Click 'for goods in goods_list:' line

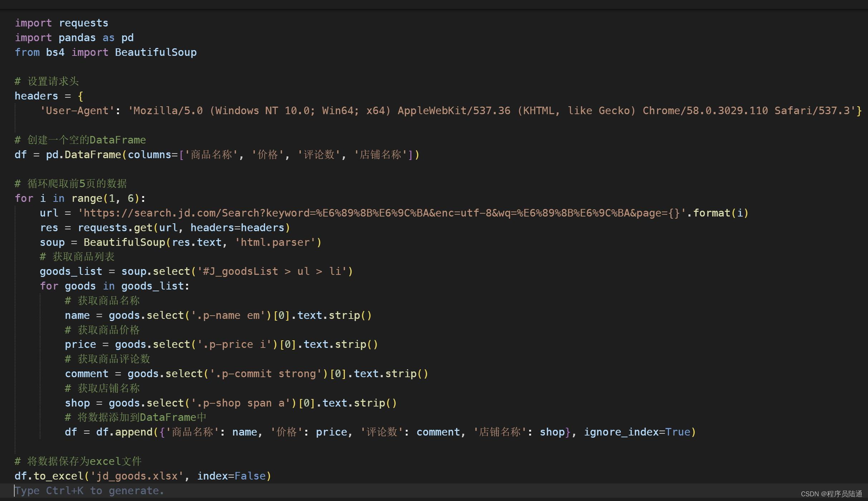[114, 286]
